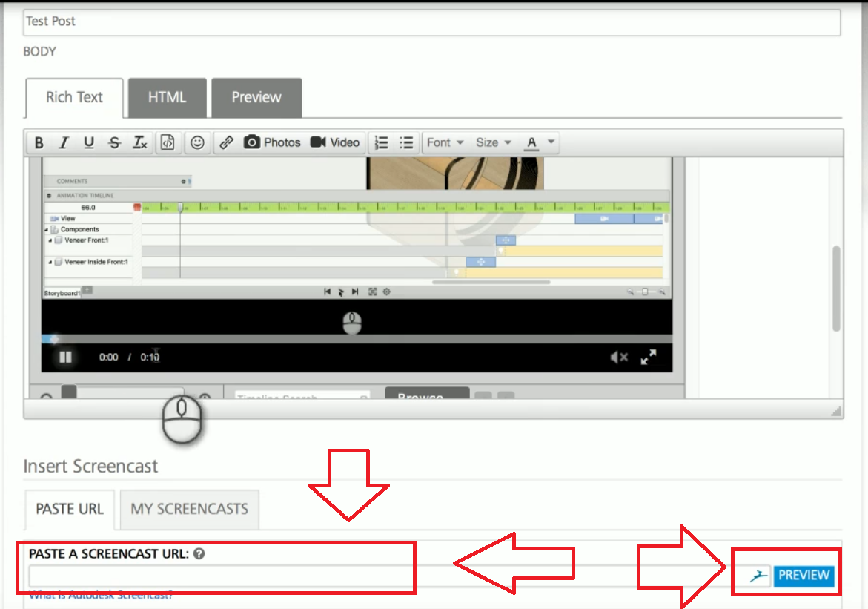This screenshot has width=868, height=609.
Task: Unmute the video speaker icon
Action: click(619, 358)
